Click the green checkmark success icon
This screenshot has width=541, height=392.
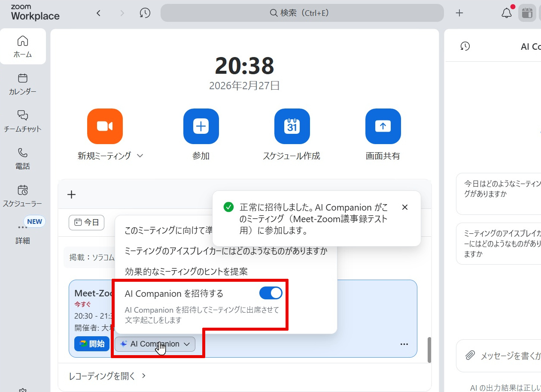click(x=229, y=207)
